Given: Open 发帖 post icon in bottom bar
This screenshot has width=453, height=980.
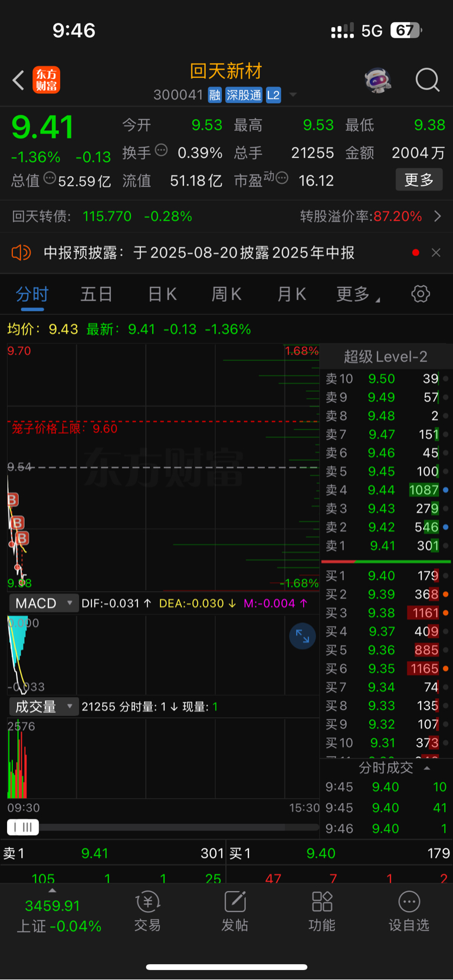Looking at the screenshot, I should (x=235, y=912).
